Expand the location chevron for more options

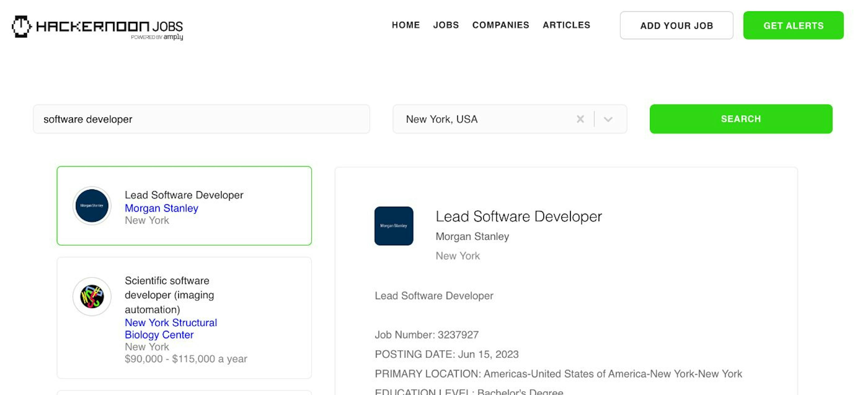tap(609, 118)
